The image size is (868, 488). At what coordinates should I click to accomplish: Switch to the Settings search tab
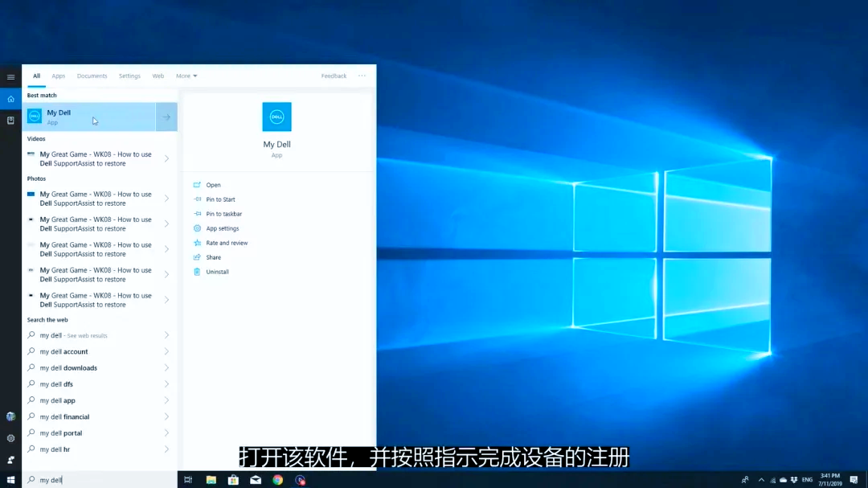click(x=129, y=76)
